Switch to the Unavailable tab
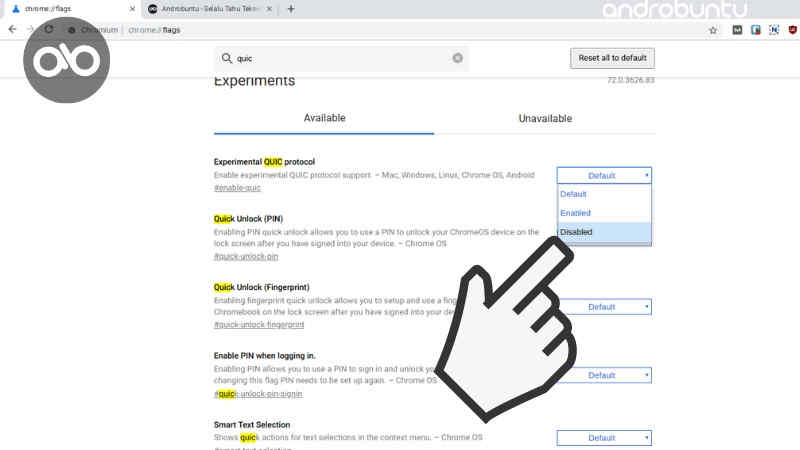This screenshot has height=450, width=800. [545, 118]
